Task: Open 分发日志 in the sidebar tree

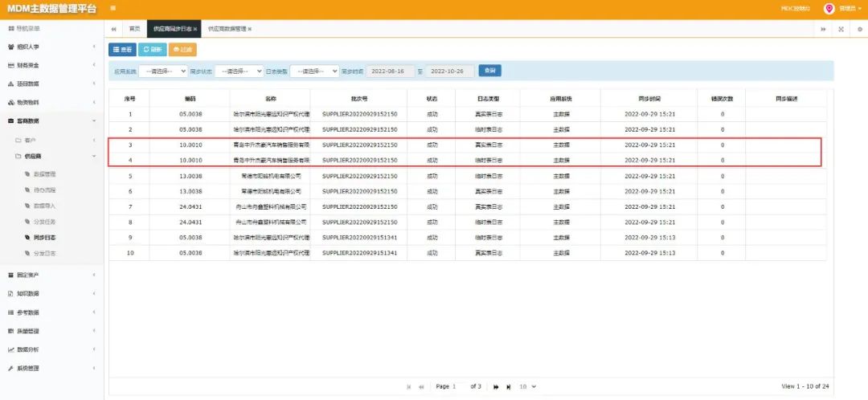Action: point(44,253)
